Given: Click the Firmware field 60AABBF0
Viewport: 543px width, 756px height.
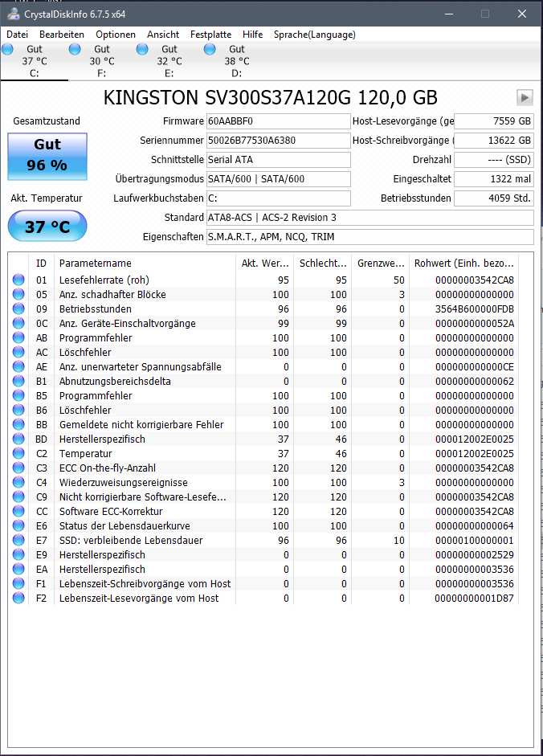Looking at the screenshot, I should coord(278,121).
